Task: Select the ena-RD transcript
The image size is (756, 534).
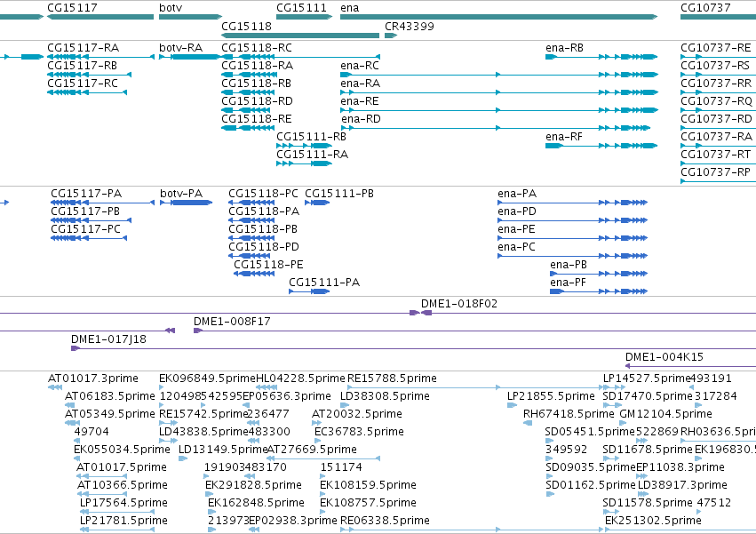Action: tap(362, 119)
